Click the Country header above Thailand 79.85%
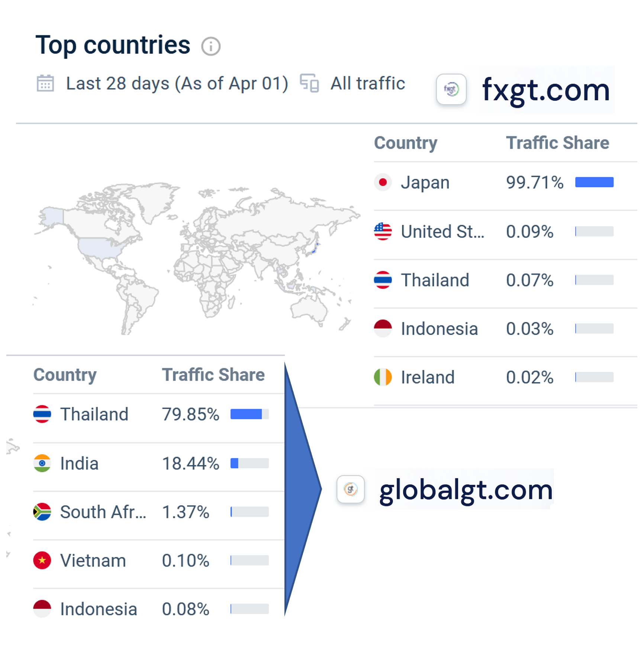This screenshot has height=645, width=644. (65, 375)
